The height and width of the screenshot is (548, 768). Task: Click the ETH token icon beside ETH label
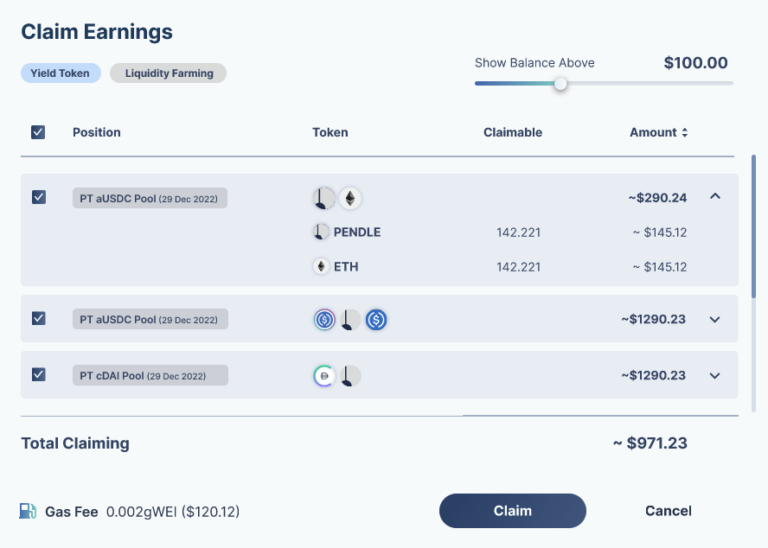(x=321, y=267)
